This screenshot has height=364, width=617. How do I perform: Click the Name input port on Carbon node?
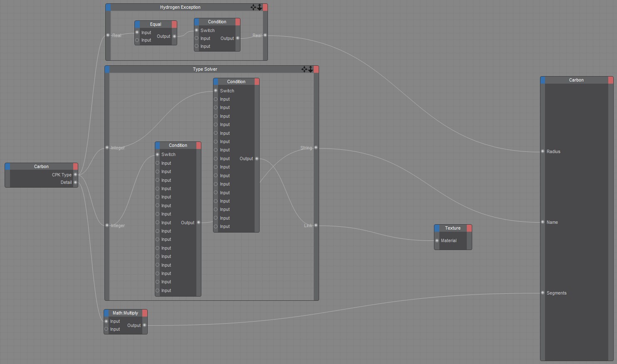pyautogui.click(x=543, y=222)
